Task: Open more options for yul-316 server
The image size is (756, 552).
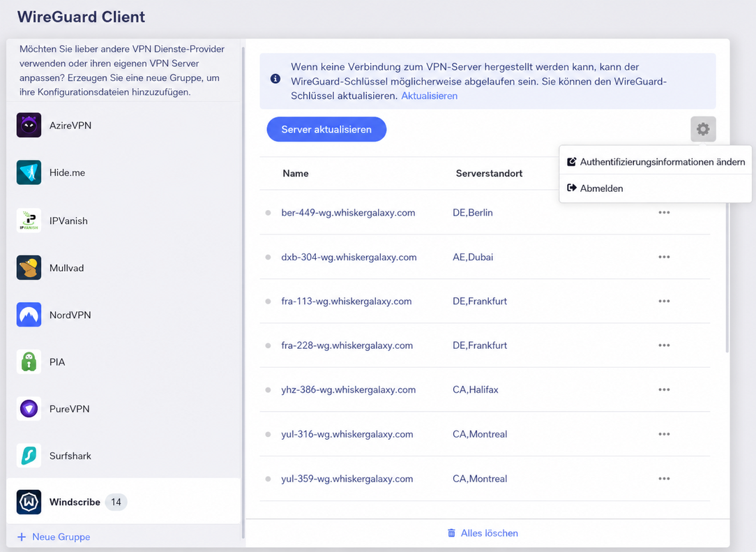Action: 664,434
